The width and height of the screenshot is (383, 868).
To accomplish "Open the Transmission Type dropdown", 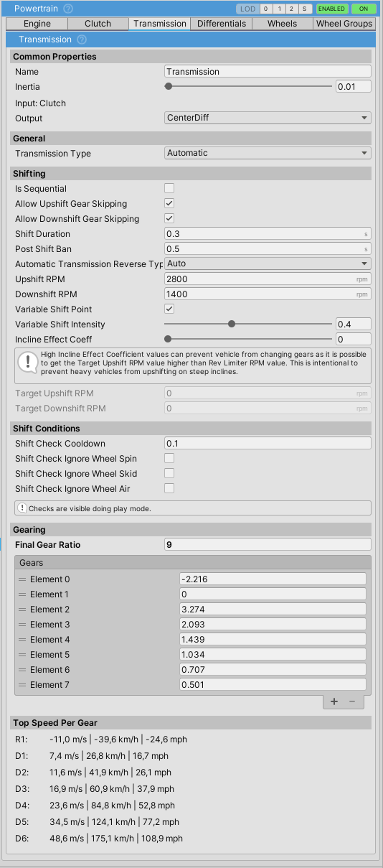I will [268, 153].
